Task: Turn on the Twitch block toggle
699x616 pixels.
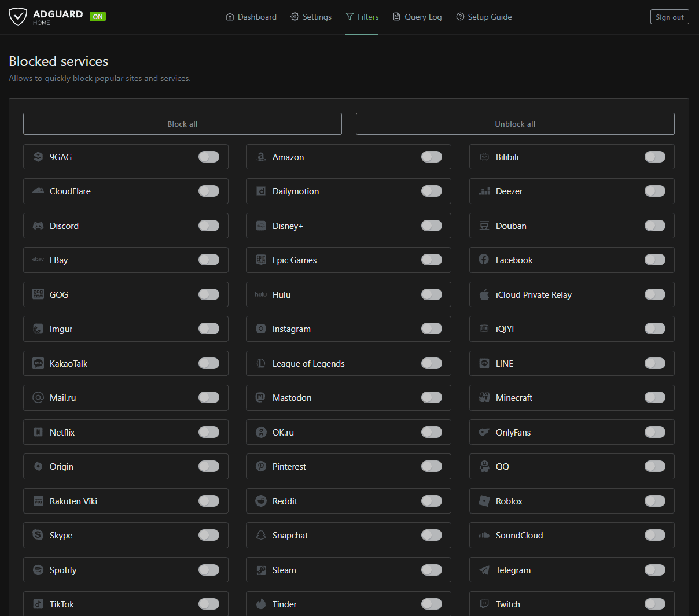Action: pyautogui.click(x=654, y=604)
